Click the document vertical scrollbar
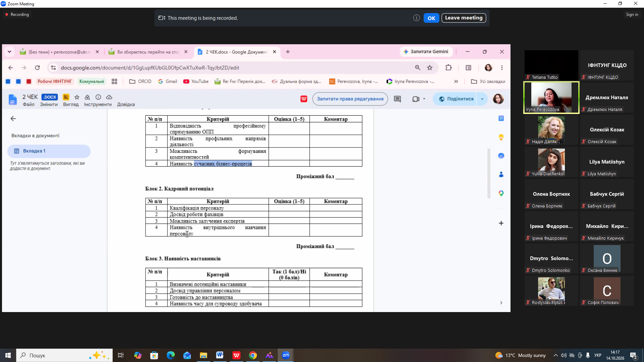644x362 pixels. pos(489,174)
